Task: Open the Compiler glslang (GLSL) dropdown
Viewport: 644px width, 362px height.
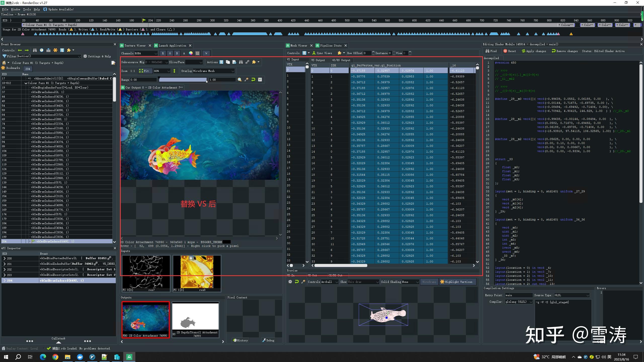Action: [519, 302]
